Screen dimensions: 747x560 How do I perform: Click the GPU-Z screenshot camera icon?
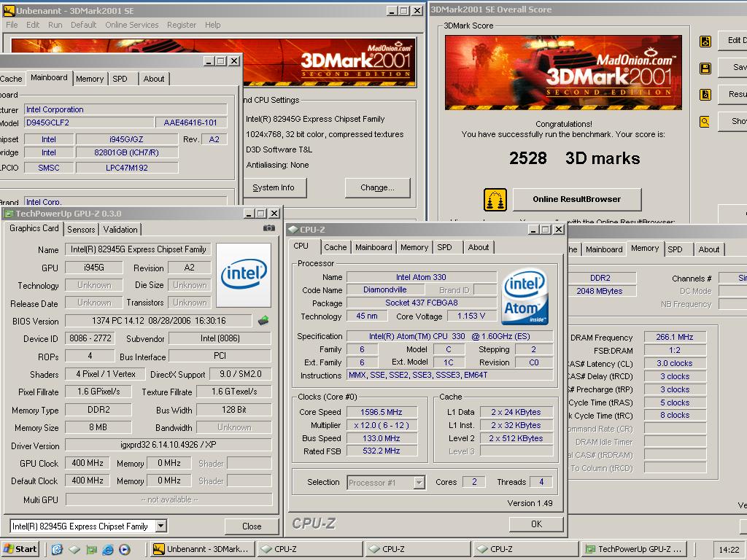click(x=268, y=228)
